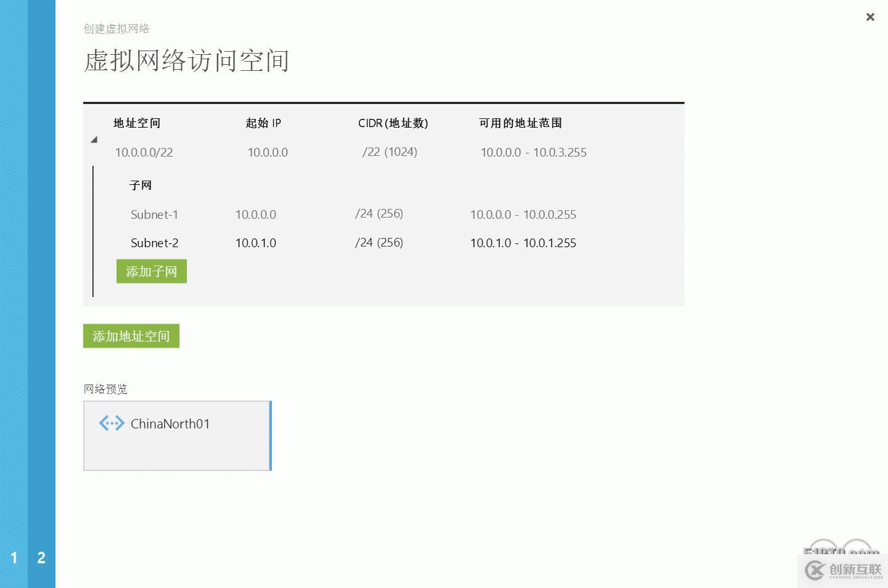Open the address space CIDR /22 (1024) dropdown
Viewport: 888px width, 588px height.
click(390, 152)
